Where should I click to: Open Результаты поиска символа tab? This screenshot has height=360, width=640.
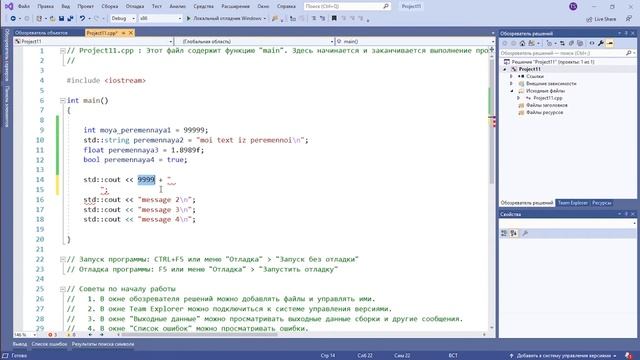click(x=103, y=344)
